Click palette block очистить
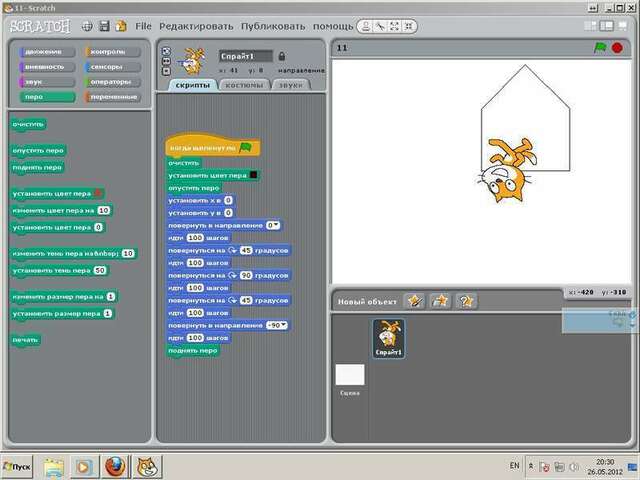The height and width of the screenshot is (480, 640). point(28,124)
